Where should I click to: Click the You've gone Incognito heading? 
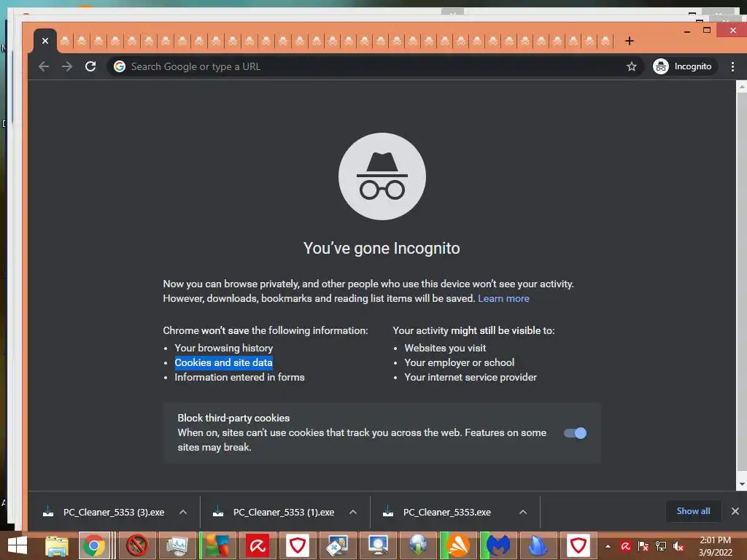click(x=382, y=248)
